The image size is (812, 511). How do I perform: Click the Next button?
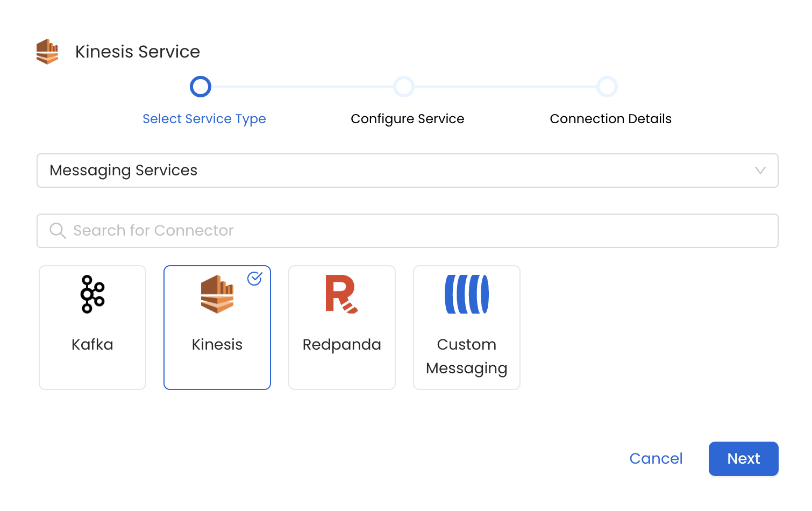tap(743, 458)
